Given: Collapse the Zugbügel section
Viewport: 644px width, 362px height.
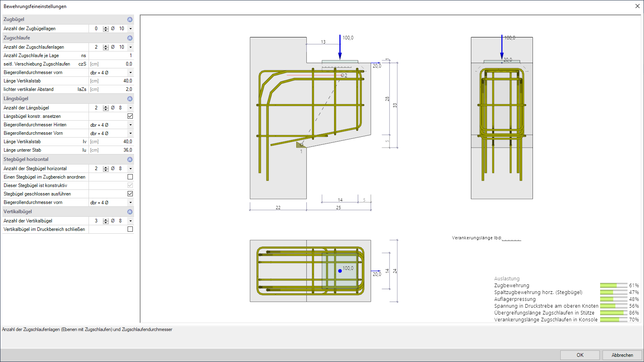Looking at the screenshot, I should [x=130, y=19].
